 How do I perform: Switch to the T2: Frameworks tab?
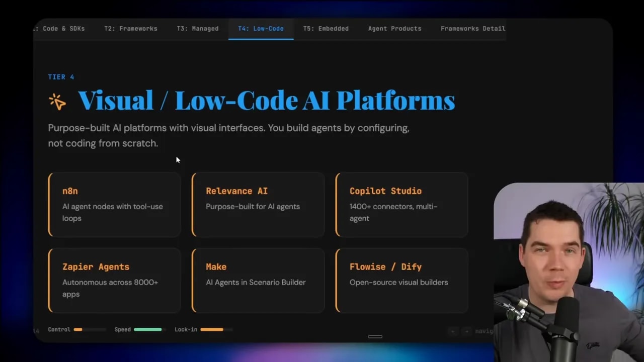[131, 29]
